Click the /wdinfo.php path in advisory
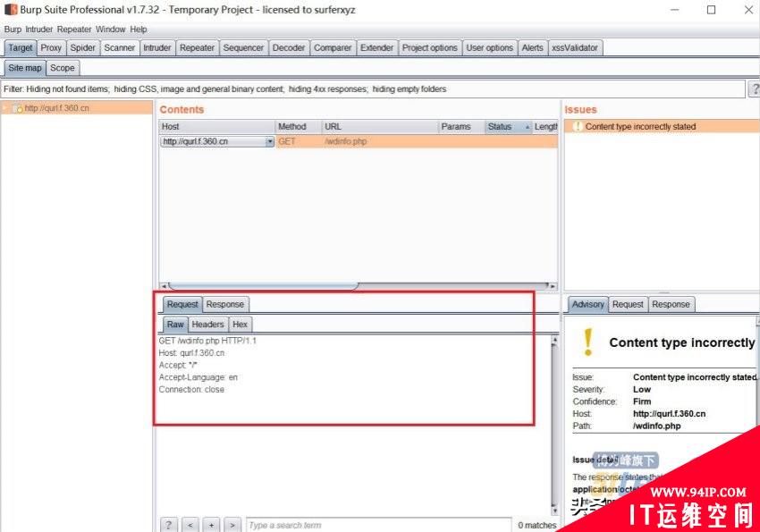 click(657, 426)
